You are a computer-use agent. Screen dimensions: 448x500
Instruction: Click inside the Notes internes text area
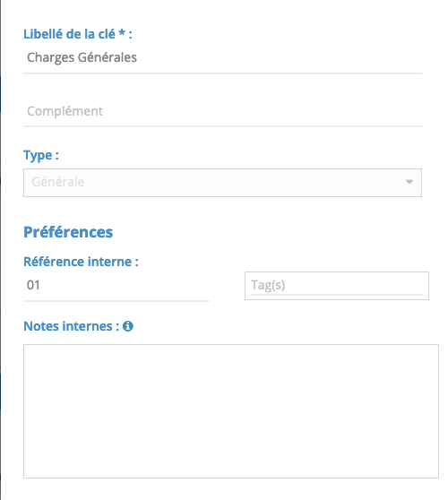(x=231, y=411)
